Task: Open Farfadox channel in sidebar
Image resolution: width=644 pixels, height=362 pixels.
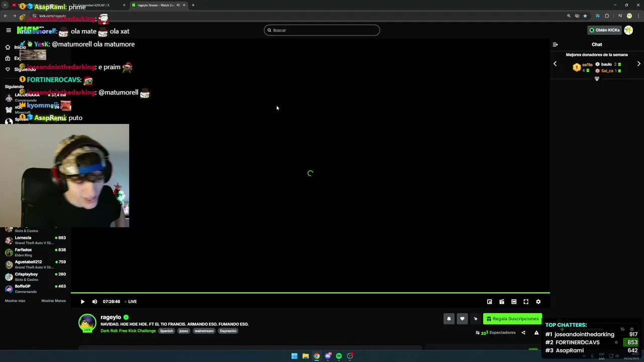Action: [35, 252]
